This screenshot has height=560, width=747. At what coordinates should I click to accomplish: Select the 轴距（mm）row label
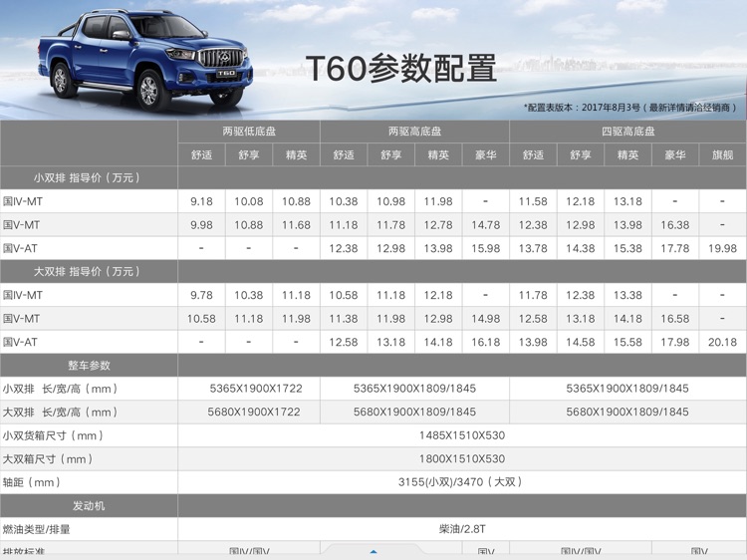coord(32,482)
